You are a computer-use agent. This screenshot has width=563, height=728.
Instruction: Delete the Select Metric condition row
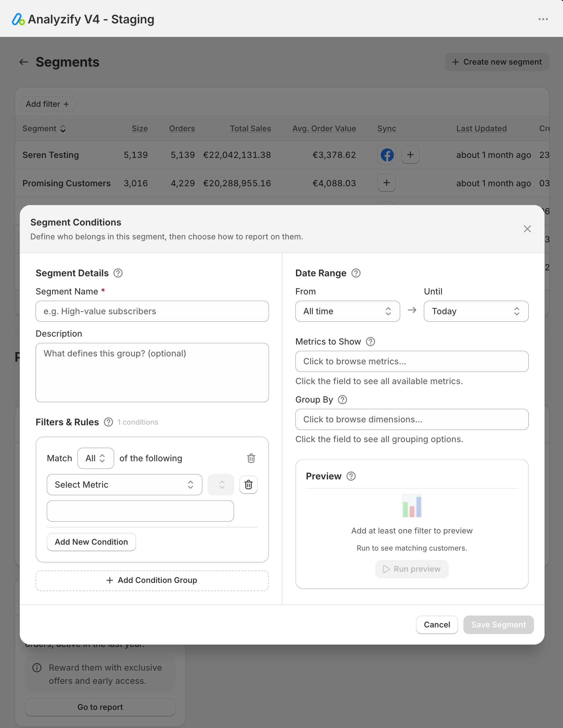tap(248, 485)
